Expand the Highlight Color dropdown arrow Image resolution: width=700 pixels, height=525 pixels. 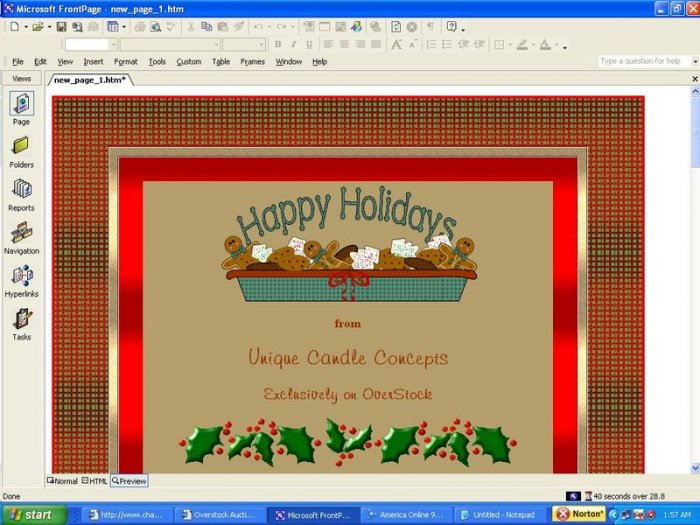coord(533,45)
